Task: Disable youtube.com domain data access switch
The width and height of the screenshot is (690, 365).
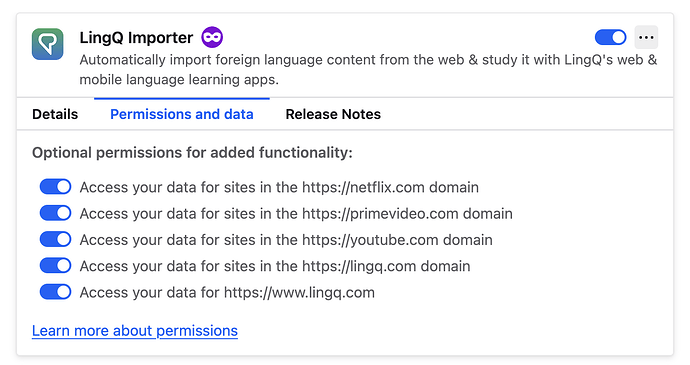Action: click(55, 240)
